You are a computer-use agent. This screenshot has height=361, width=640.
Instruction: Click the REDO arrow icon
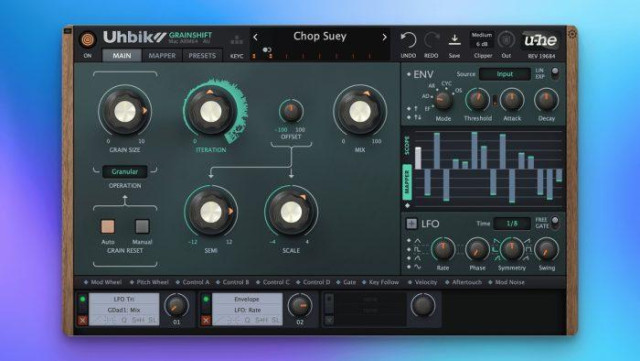point(431,40)
